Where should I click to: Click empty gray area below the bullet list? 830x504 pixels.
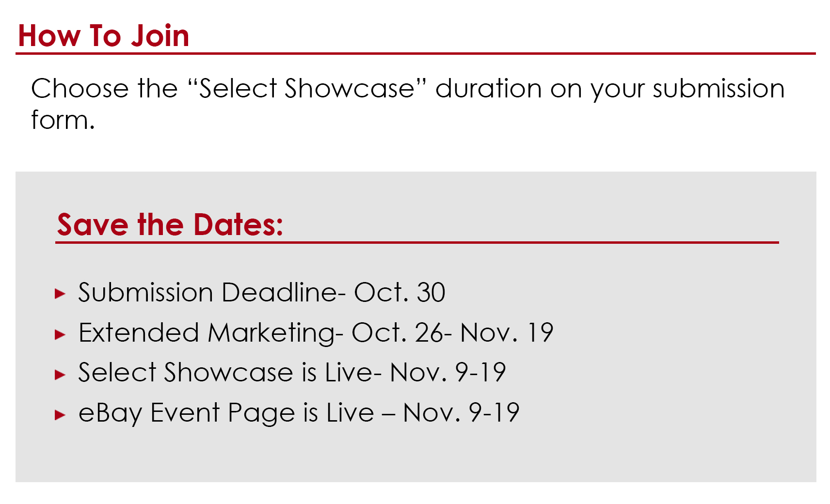pos(415,456)
